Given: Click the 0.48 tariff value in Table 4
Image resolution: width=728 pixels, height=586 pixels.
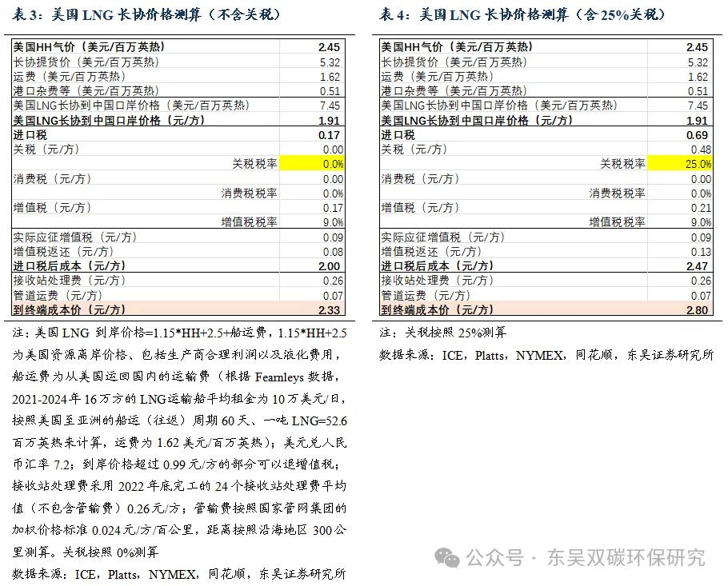Looking at the screenshot, I should click(701, 149).
